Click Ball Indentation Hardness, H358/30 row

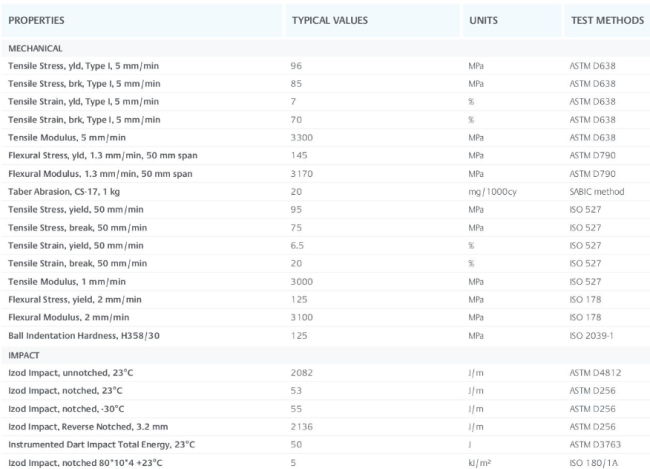325,335
